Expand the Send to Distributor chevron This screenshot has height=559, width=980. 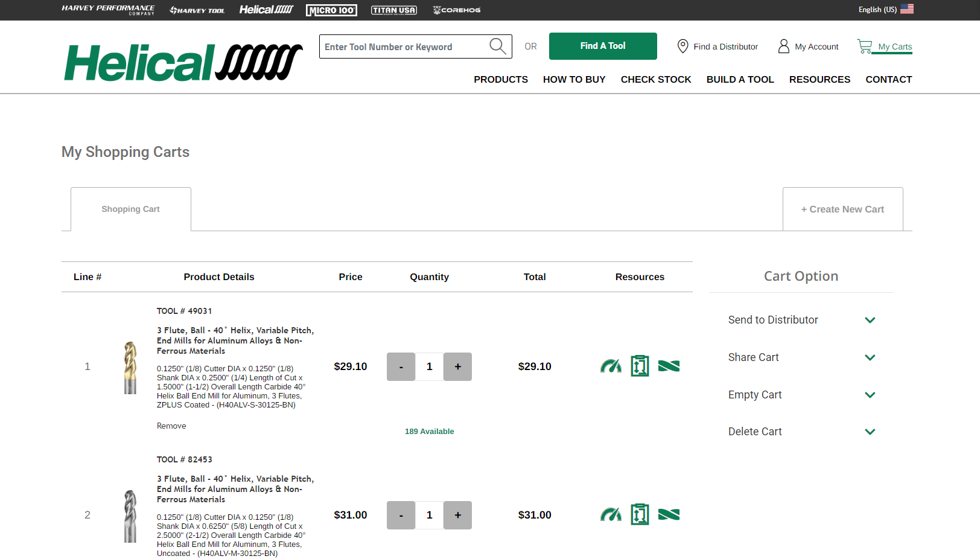[870, 320]
